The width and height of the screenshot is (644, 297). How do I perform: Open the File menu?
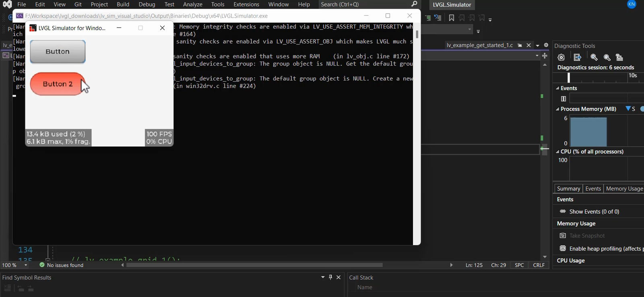pos(22,4)
